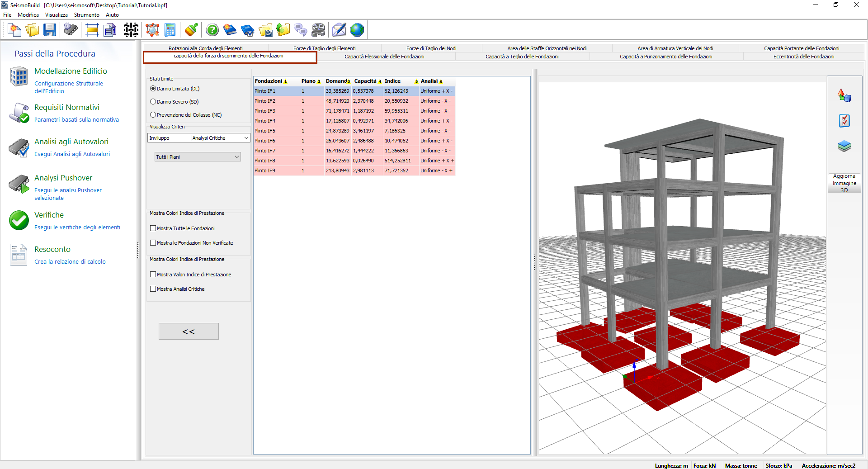Click the red checkmarks checklist icon
The height and width of the screenshot is (469, 868).
coord(844,121)
